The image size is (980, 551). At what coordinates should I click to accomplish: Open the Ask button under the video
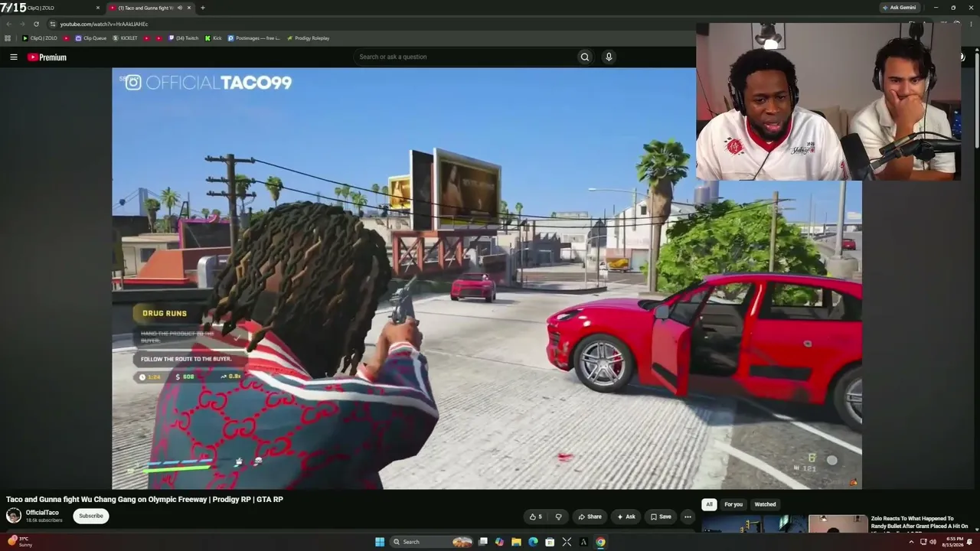pyautogui.click(x=626, y=517)
